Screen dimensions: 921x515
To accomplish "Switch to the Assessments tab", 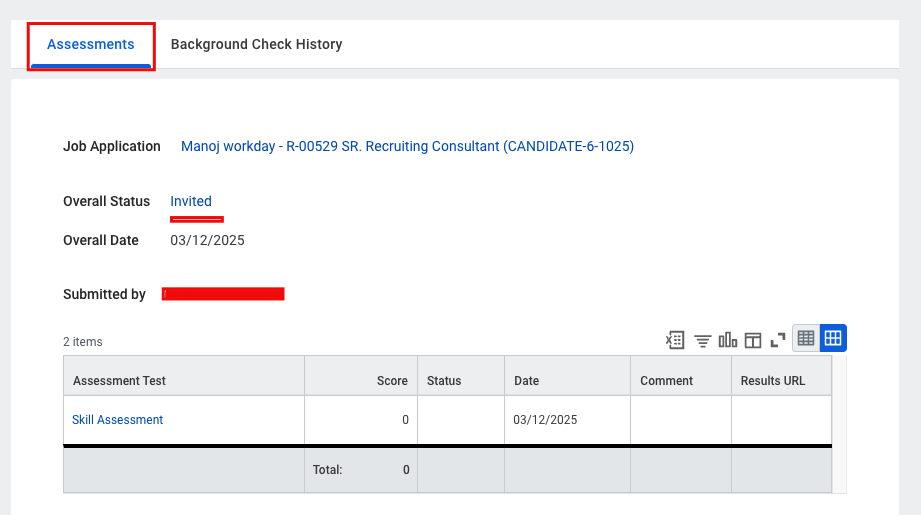I will [x=90, y=45].
